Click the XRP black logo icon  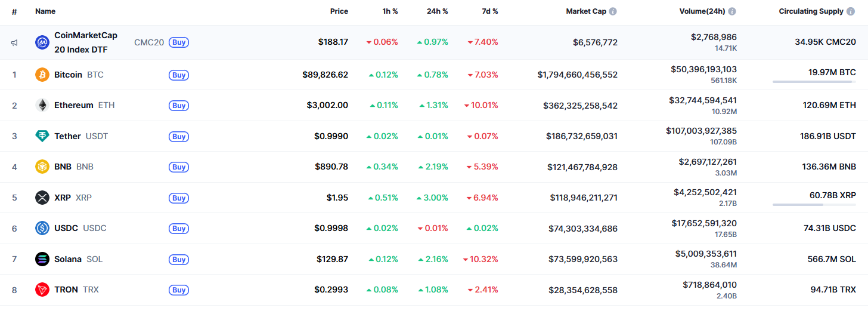[42, 198]
